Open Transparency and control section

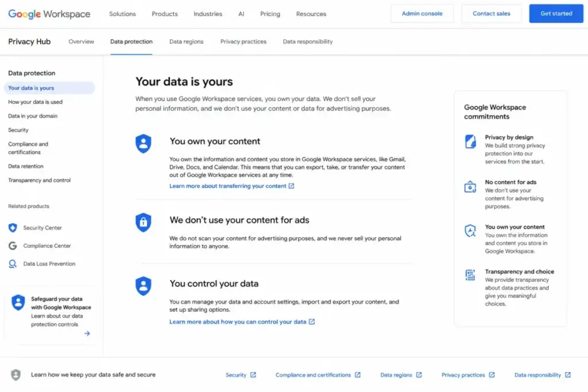click(x=40, y=180)
